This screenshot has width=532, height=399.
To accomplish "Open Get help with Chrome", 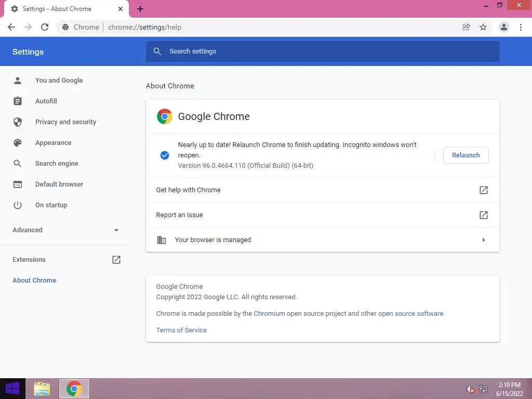I will click(x=322, y=190).
